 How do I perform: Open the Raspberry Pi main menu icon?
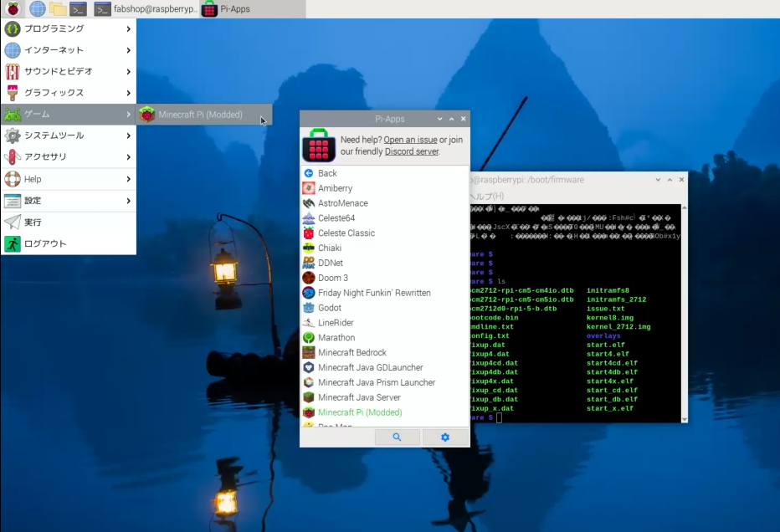(13, 8)
